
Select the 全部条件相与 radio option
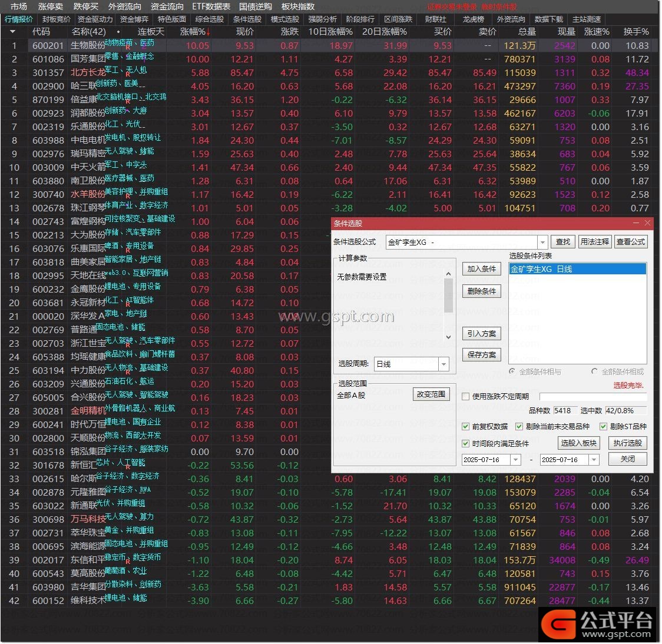coord(512,371)
